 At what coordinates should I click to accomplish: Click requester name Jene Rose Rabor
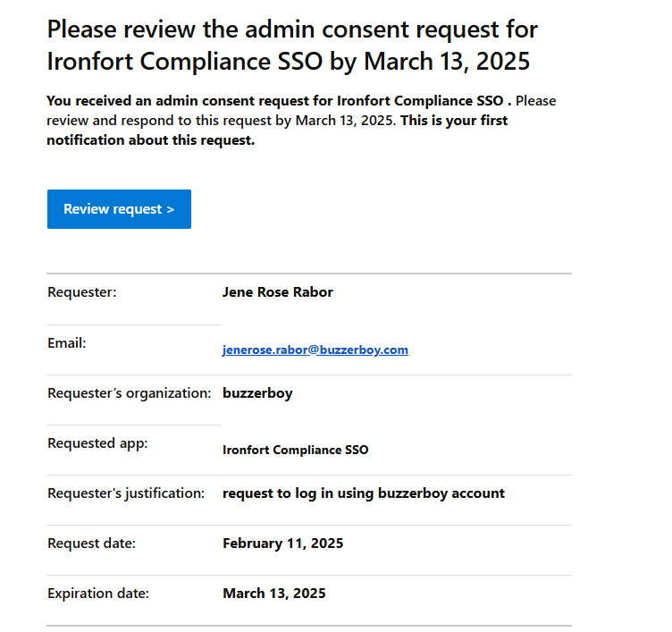pyautogui.click(x=277, y=292)
